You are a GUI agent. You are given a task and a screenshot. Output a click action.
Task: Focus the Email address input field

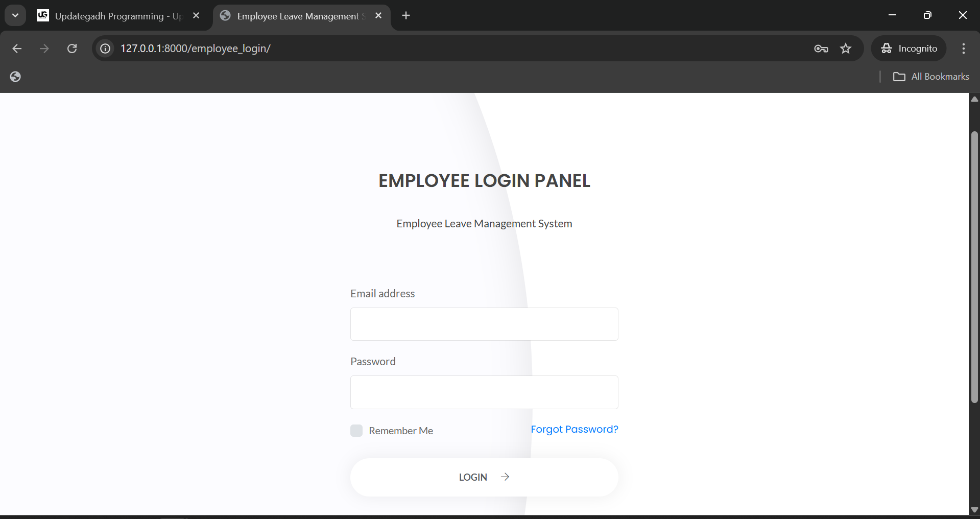coord(484,324)
